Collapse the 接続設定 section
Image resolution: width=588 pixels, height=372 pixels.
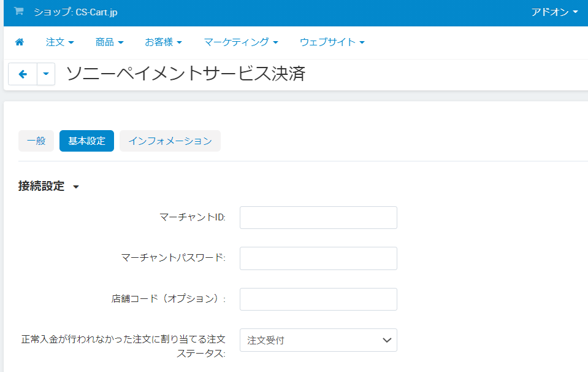click(49, 187)
